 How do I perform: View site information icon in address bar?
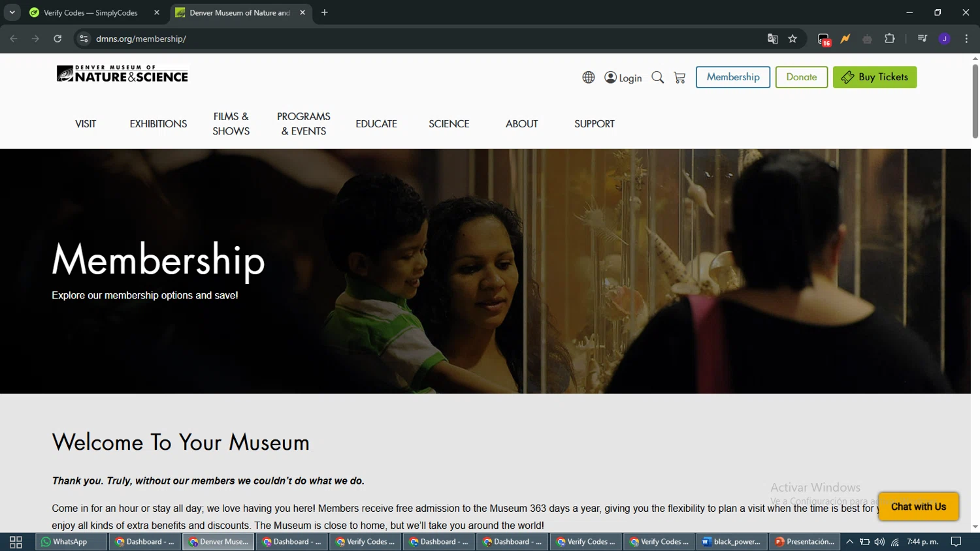point(84,39)
